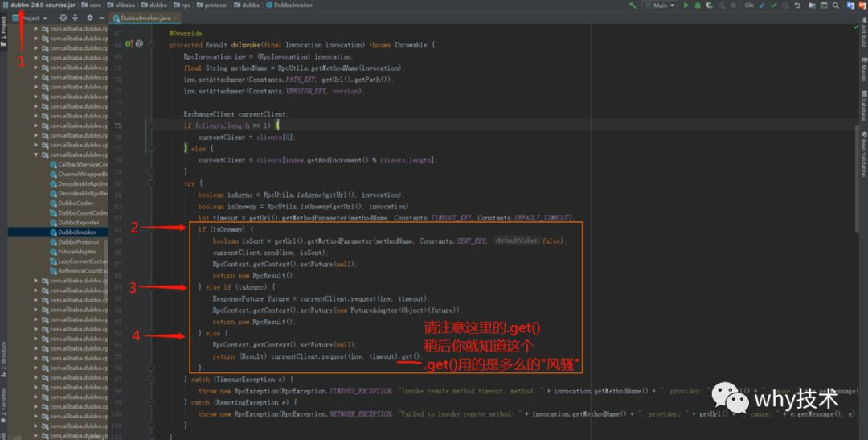Toggle fold marker beside doInvoke method

151,45
